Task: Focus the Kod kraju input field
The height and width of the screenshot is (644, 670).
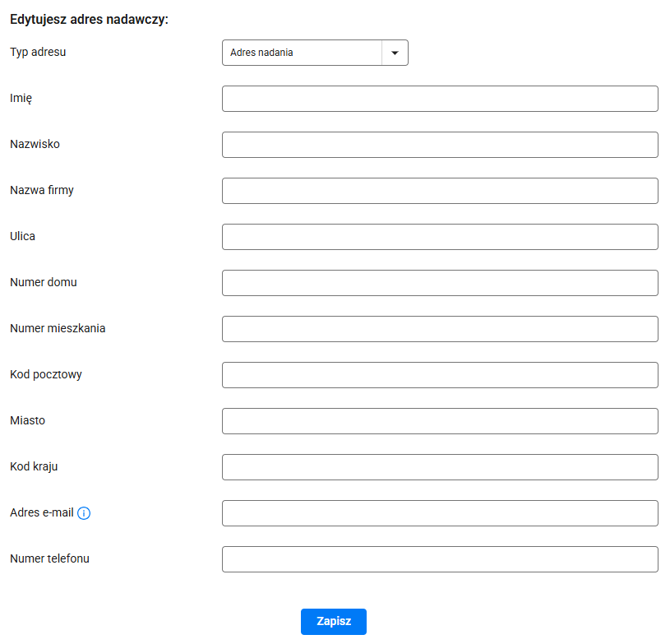Action: click(x=440, y=467)
